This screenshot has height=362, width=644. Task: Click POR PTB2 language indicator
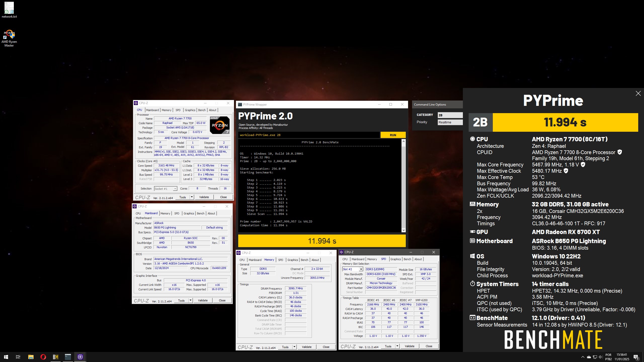[608, 357]
